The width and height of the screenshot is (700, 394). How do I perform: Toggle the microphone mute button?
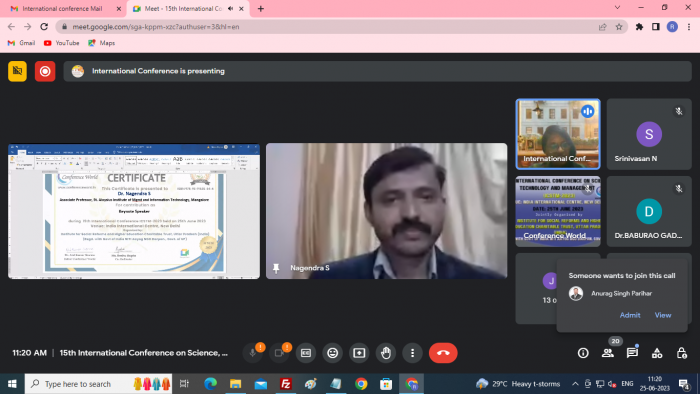[253, 353]
